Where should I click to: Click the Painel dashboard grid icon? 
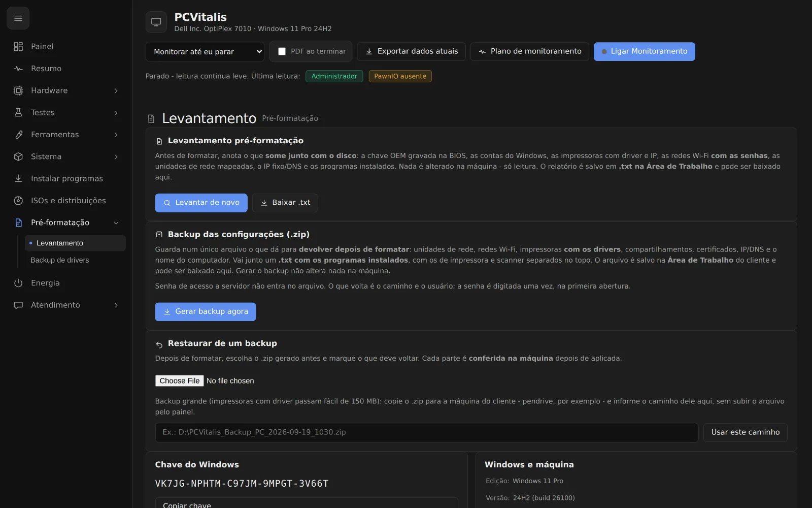[x=18, y=46]
